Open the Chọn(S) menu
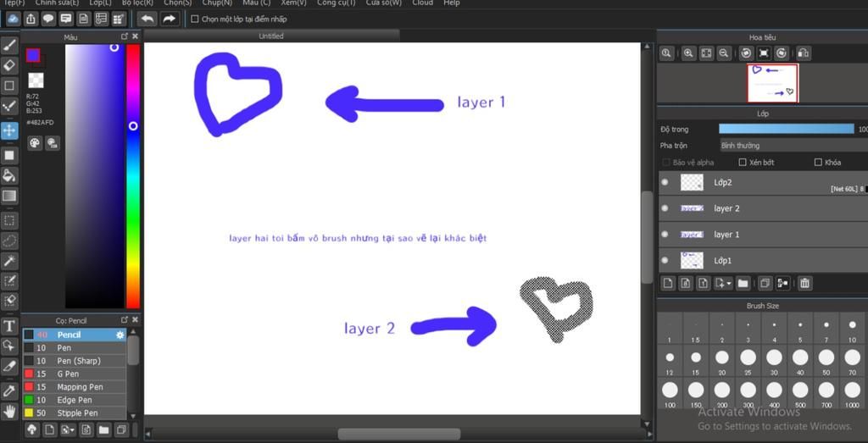The image size is (868, 443). [178, 3]
